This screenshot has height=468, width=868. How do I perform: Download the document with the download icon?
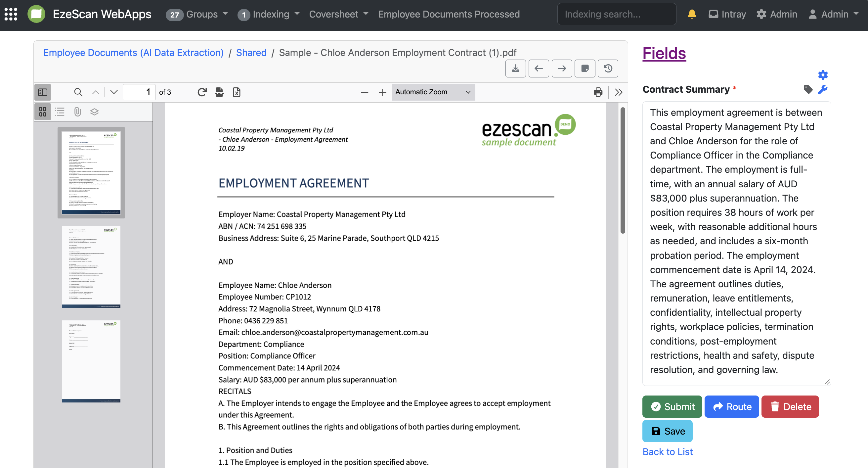pos(515,69)
